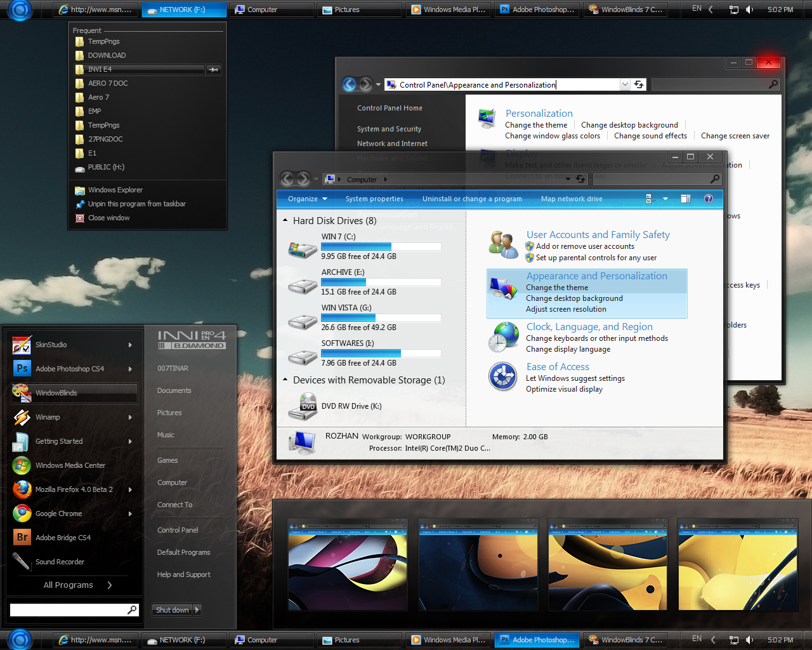Open Add or remove user accounts

pos(585,246)
